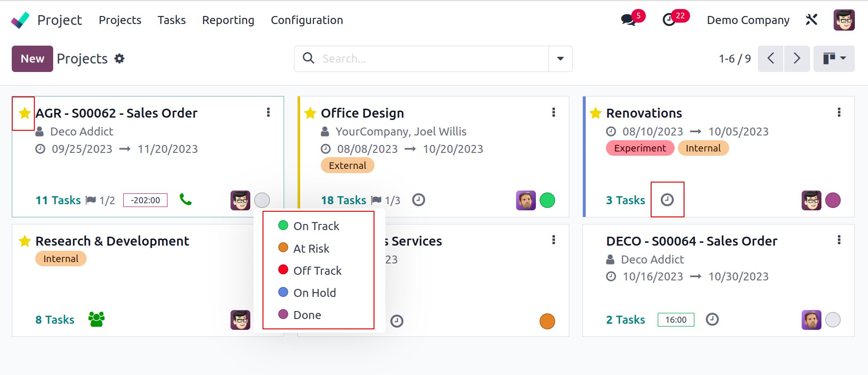Open the debug tools wrench icon
The width and height of the screenshot is (868, 375).
click(x=812, y=20)
